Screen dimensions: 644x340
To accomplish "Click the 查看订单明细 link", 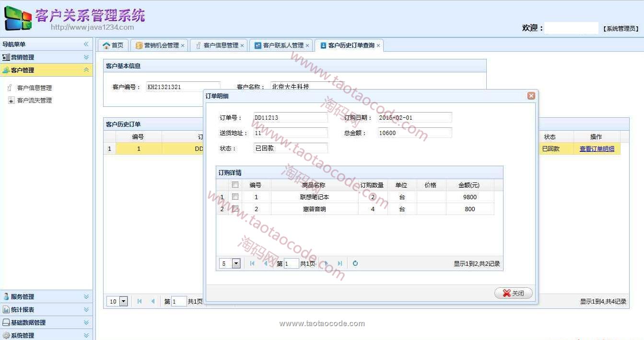I will click(x=597, y=149).
